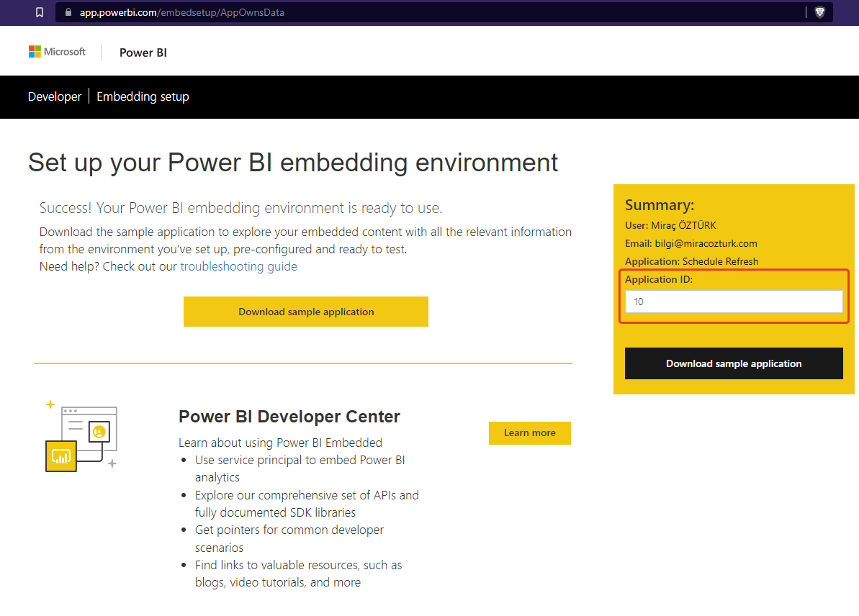The image size is (859, 616).
Task: Click the black Download sample application button
Action: [x=734, y=363]
